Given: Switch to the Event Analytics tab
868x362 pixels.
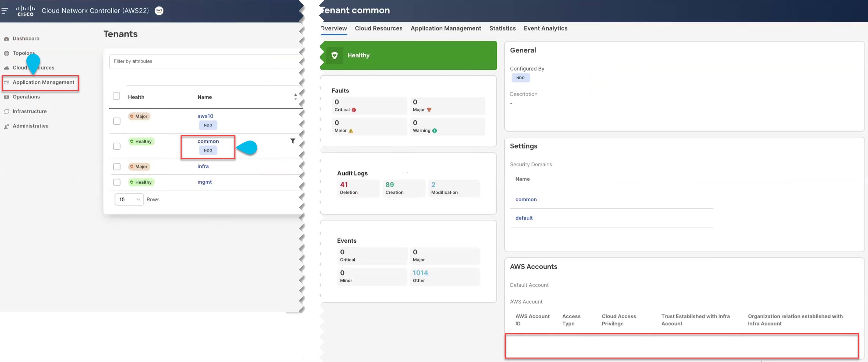Looking at the screenshot, I should pyautogui.click(x=546, y=28).
